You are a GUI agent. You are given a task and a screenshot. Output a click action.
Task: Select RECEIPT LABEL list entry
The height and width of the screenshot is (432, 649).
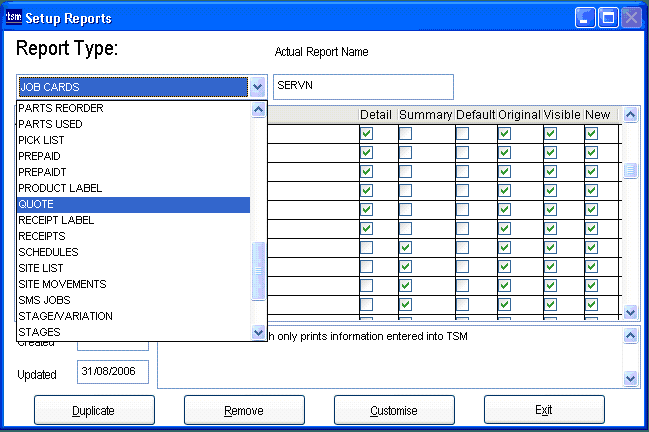133,220
